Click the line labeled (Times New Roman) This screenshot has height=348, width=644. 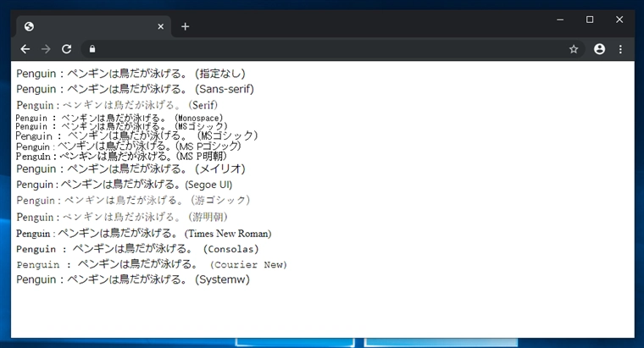144,234
